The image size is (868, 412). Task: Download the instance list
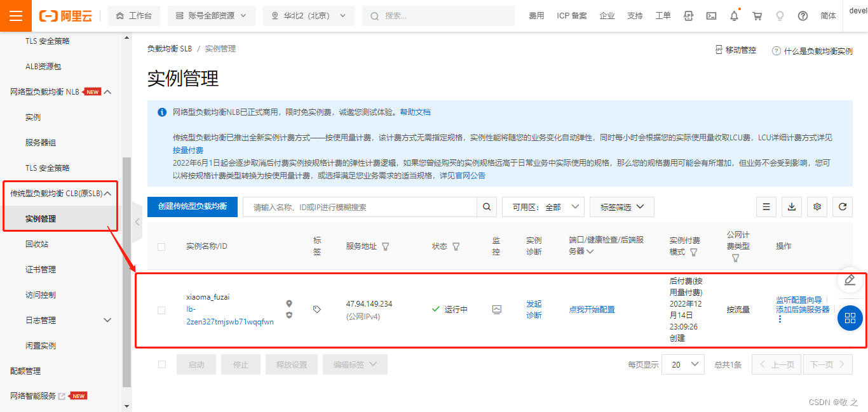tap(792, 207)
